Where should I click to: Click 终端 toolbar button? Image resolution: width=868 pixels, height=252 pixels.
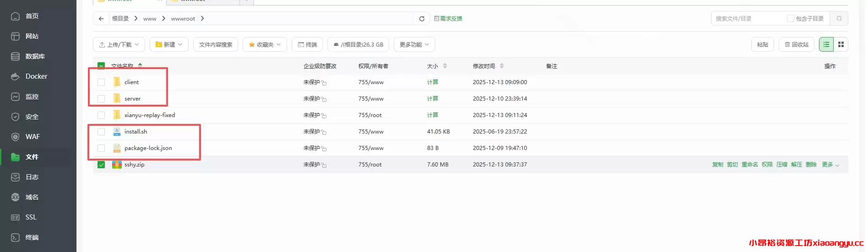(x=307, y=44)
